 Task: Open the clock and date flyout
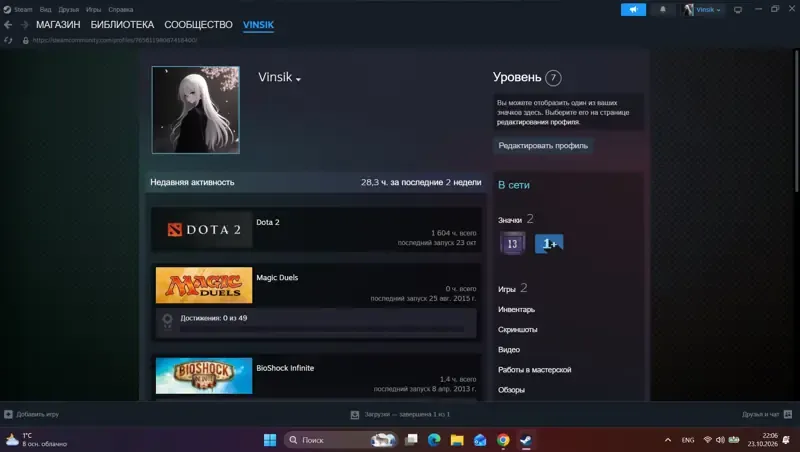[762, 440]
